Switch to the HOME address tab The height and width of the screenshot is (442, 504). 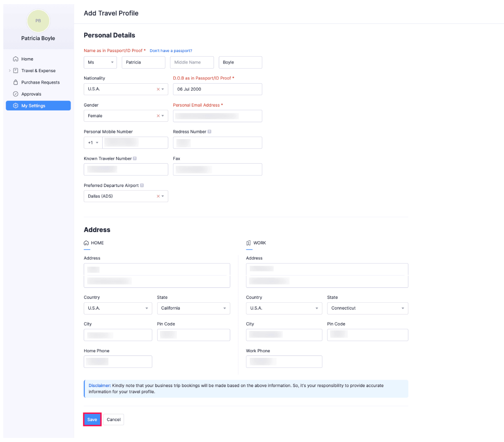[x=94, y=243]
